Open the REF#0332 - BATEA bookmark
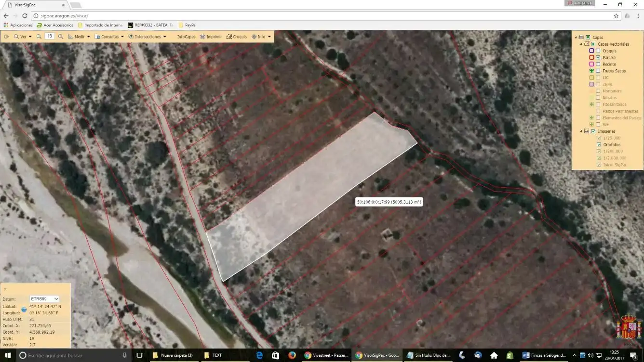Viewport: 644px width, 362px height. pyautogui.click(x=150, y=25)
